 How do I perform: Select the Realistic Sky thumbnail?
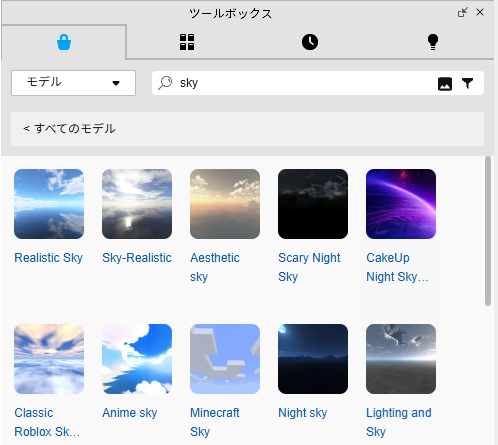click(49, 204)
